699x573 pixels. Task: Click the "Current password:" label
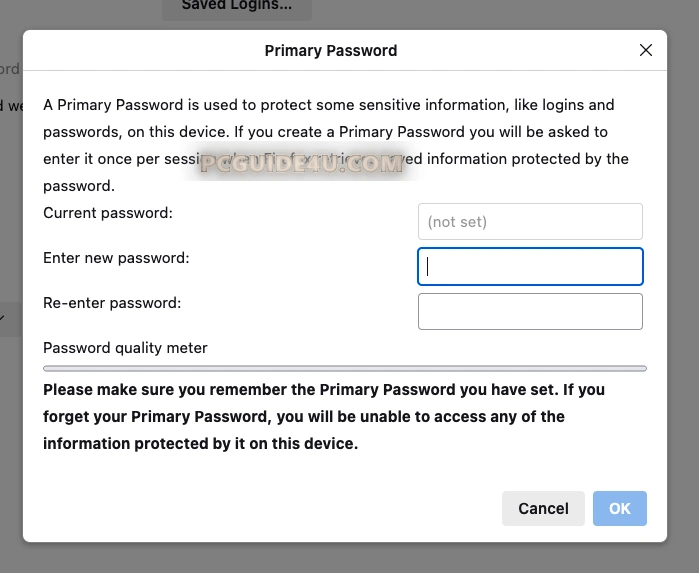[x=108, y=213]
